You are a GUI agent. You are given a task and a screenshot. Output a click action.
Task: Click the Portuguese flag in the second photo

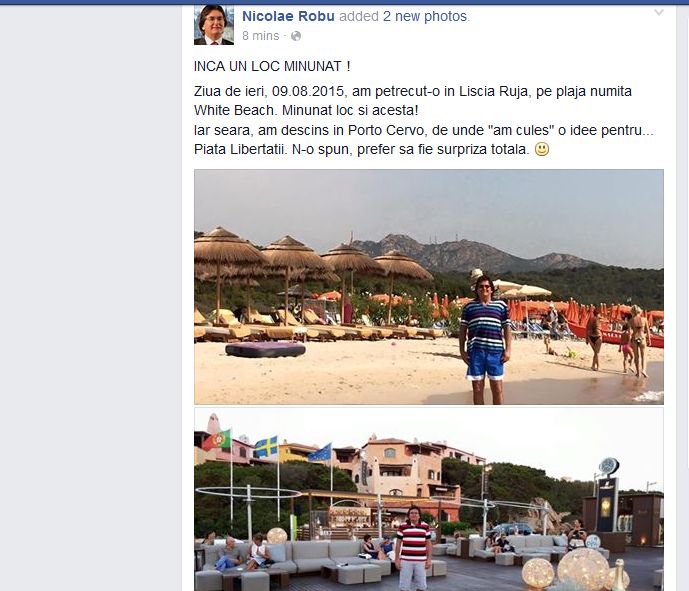coord(217,440)
